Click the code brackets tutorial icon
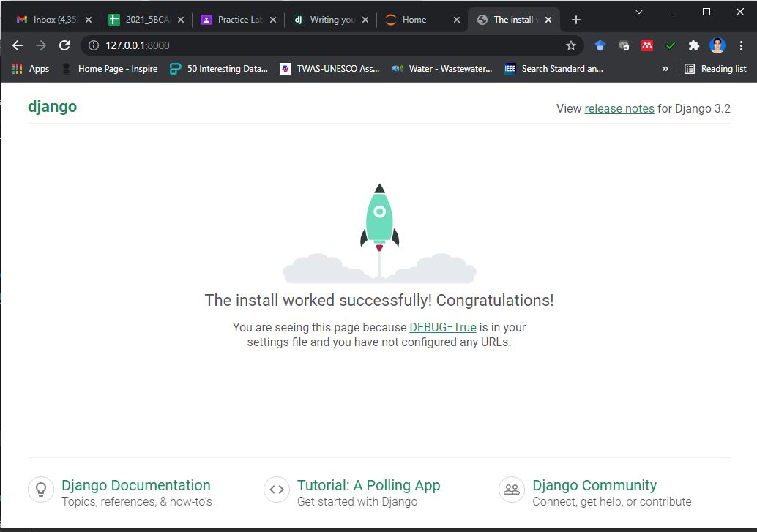 [277, 490]
